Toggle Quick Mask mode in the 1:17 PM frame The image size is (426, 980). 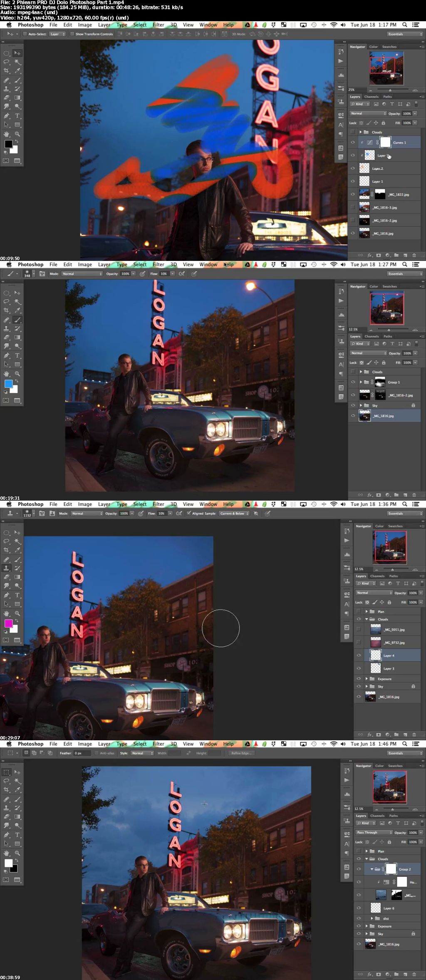click(x=6, y=161)
